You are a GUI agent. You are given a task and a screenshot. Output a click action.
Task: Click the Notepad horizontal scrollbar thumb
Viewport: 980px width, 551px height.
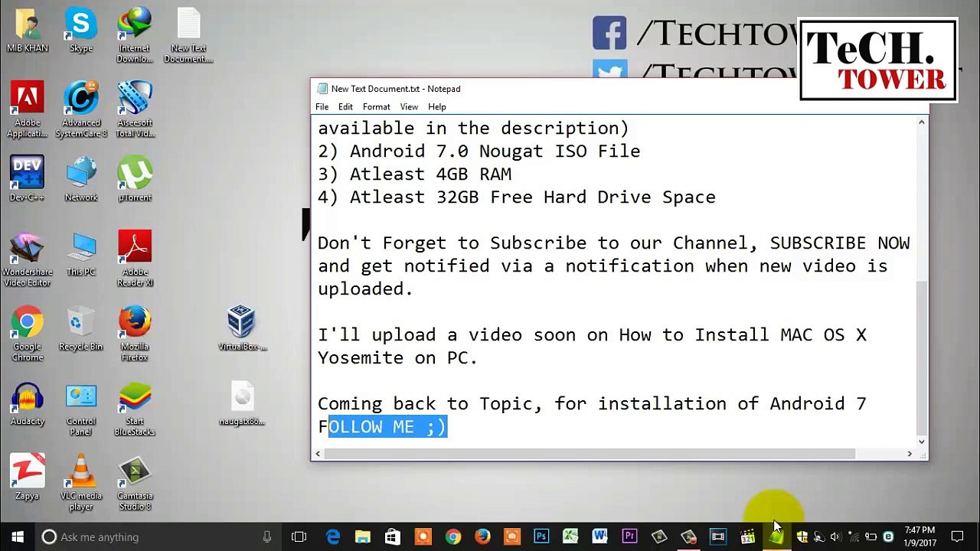tap(590, 454)
